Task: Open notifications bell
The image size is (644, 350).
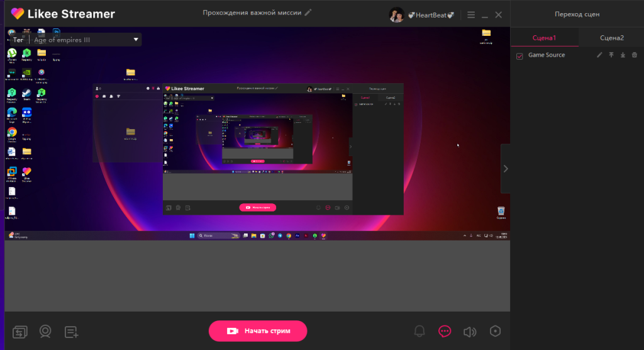Action: click(419, 331)
